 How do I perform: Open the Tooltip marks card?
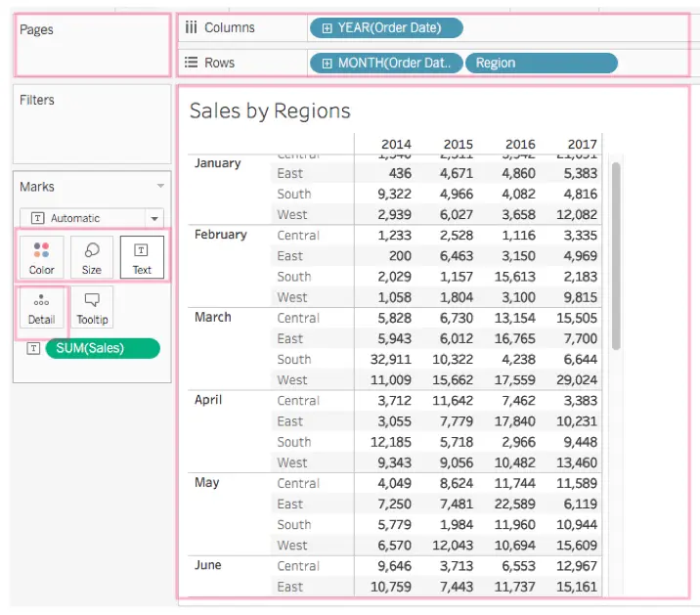click(x=92, y=307)
